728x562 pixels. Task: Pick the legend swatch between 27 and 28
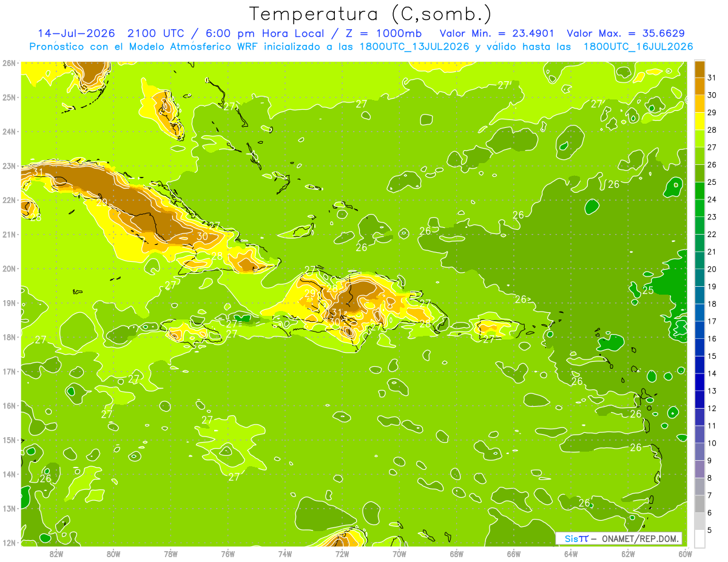[699, 139]
